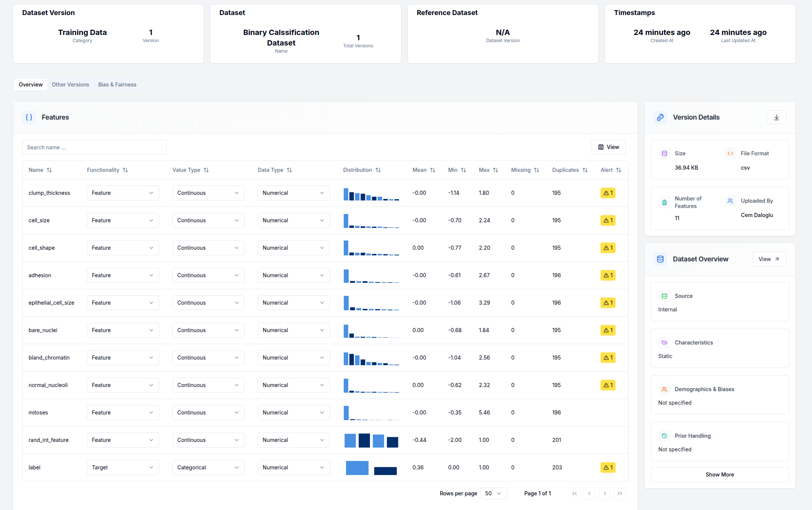This screenshot has height=510, width=812.
Task: Click the warning alert badge on label row
Action: coord(608,467)
